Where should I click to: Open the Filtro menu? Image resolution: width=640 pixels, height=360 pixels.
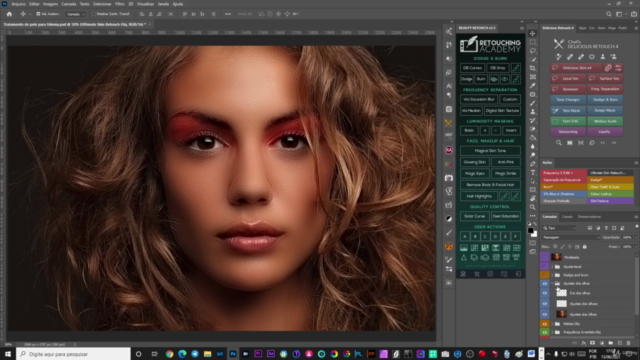pyautogui.click(x=119, y=4)
